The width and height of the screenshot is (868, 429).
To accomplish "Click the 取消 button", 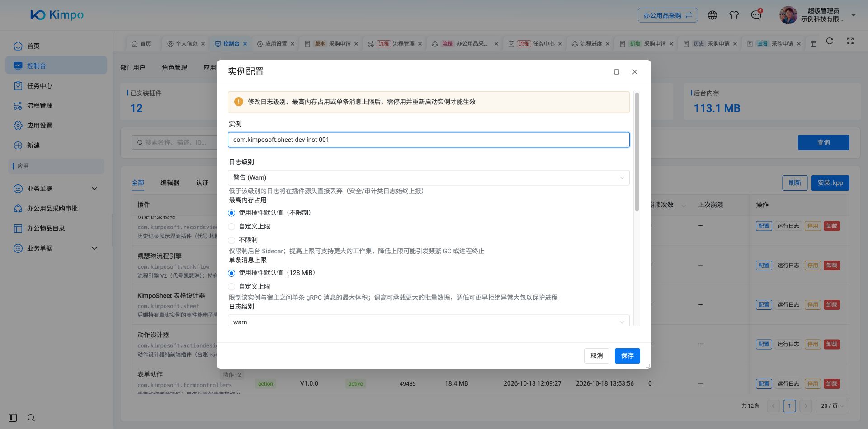I will point(597,356).
